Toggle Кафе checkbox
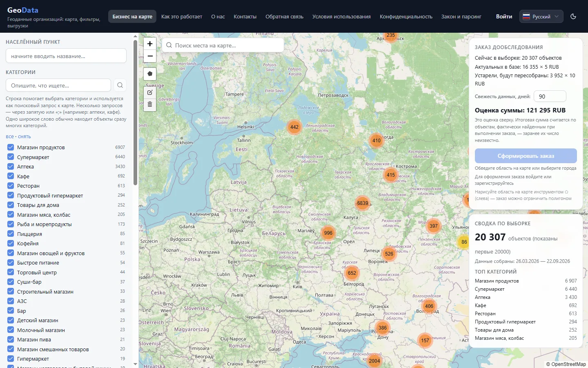Screen dimensions: 588x368 pyautogui.click(x=11, y=176)
